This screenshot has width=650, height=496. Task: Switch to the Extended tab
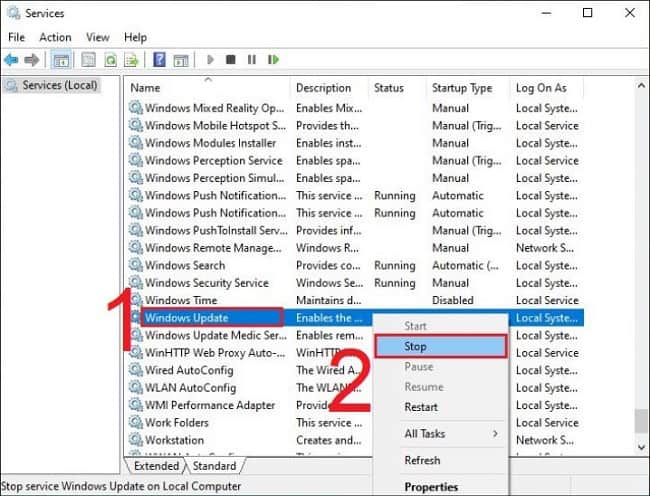point(156,466)
